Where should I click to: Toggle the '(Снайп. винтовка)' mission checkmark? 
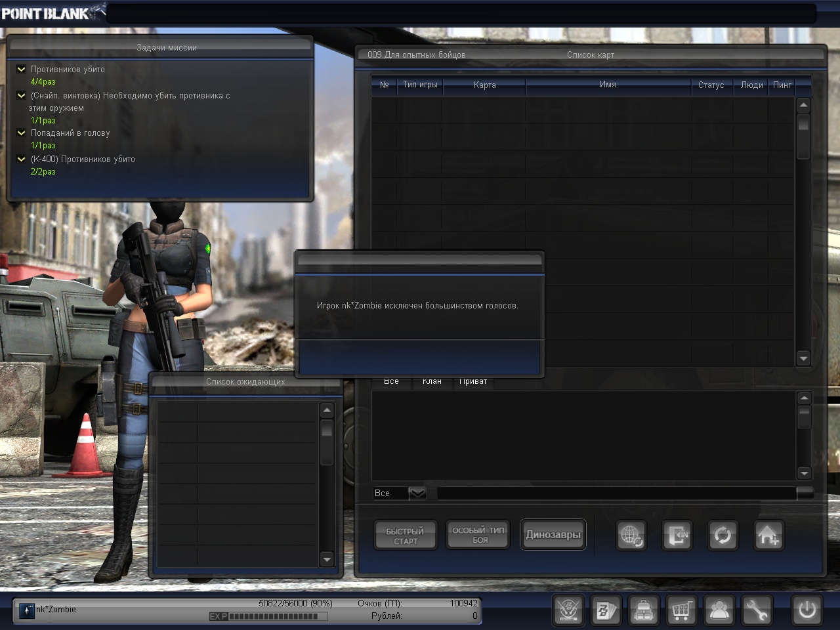[x=21, y=95]
